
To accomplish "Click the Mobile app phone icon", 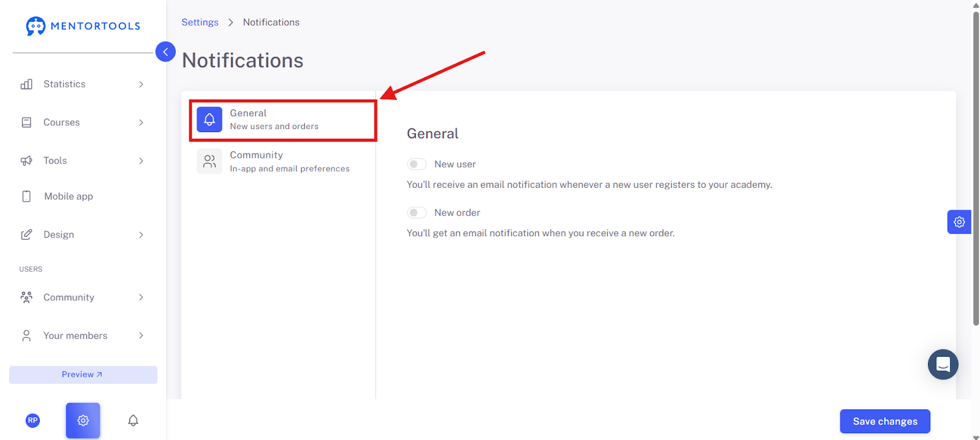I will point(26,196).
